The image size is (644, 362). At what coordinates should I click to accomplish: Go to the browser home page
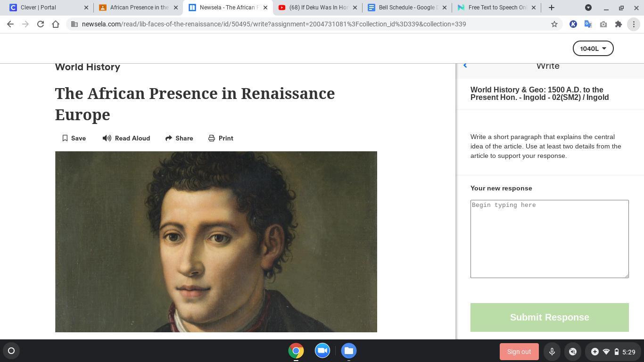coord(56,24)
